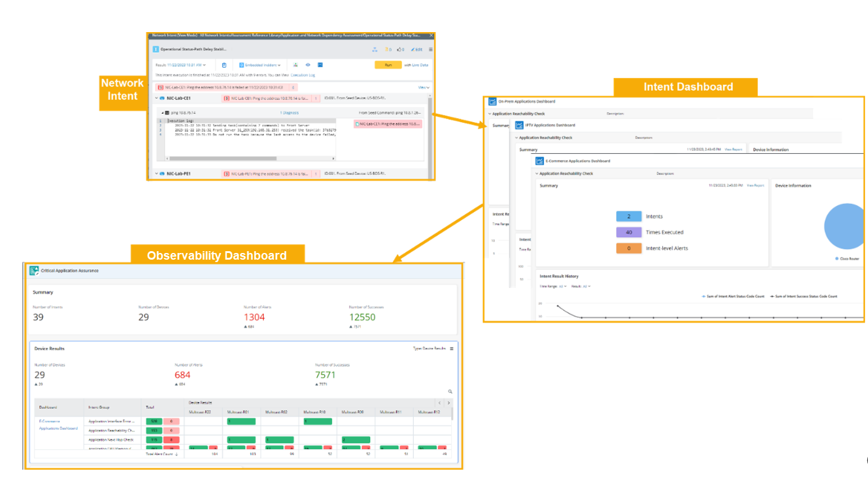
Task: Click the search magnifier above the Device Results table
Action: point(450,392)
